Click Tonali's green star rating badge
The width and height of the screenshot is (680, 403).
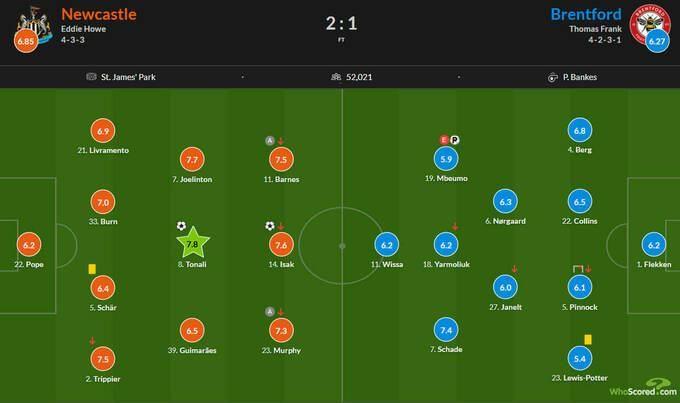point(193,244)
